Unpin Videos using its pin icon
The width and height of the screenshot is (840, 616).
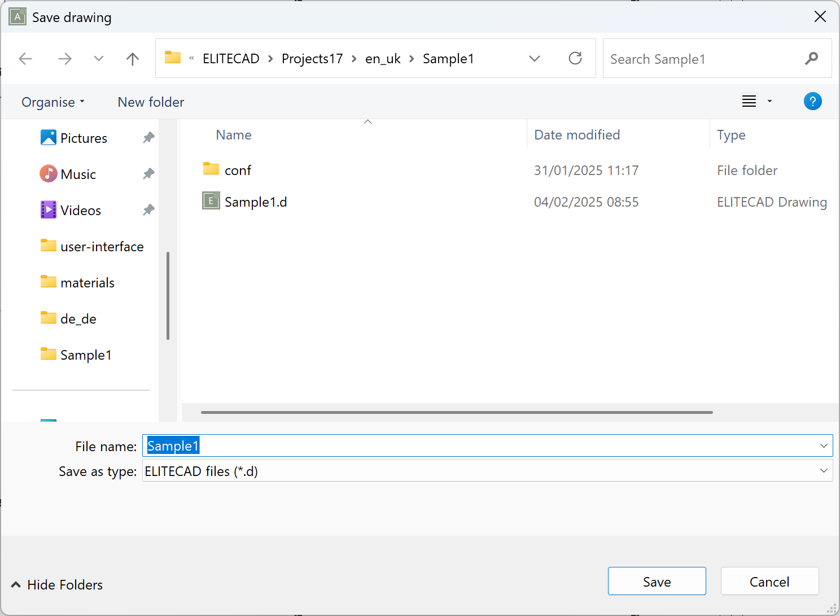(148, 210)
